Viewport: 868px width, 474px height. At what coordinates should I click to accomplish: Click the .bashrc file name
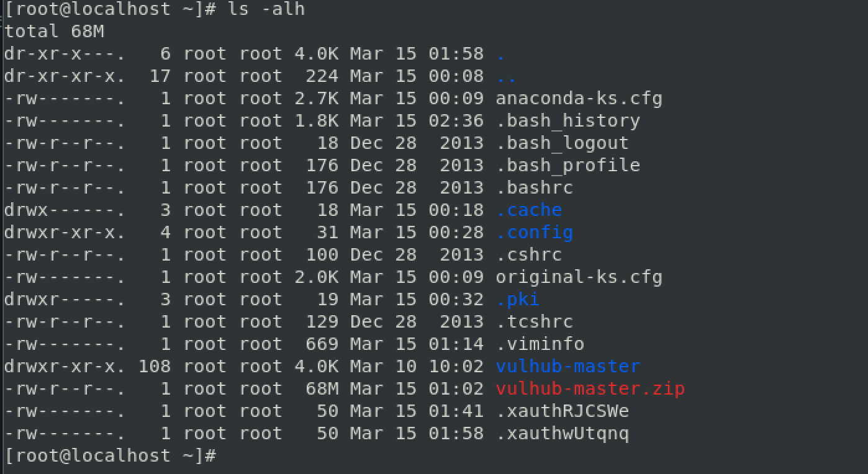(534, 188)
